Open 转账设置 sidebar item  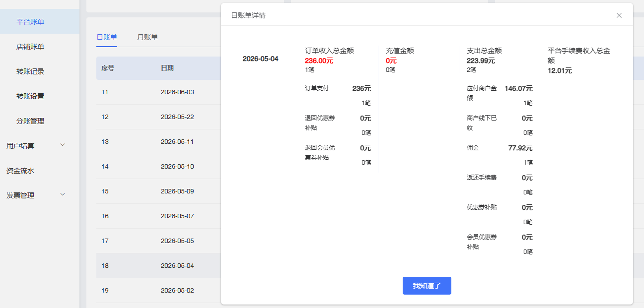click(x=40, y=96)
